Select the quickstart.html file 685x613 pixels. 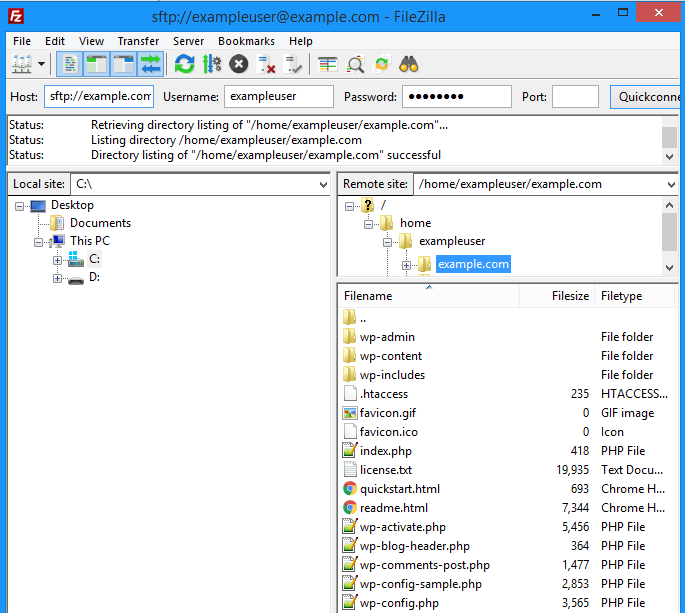[508, 489]
